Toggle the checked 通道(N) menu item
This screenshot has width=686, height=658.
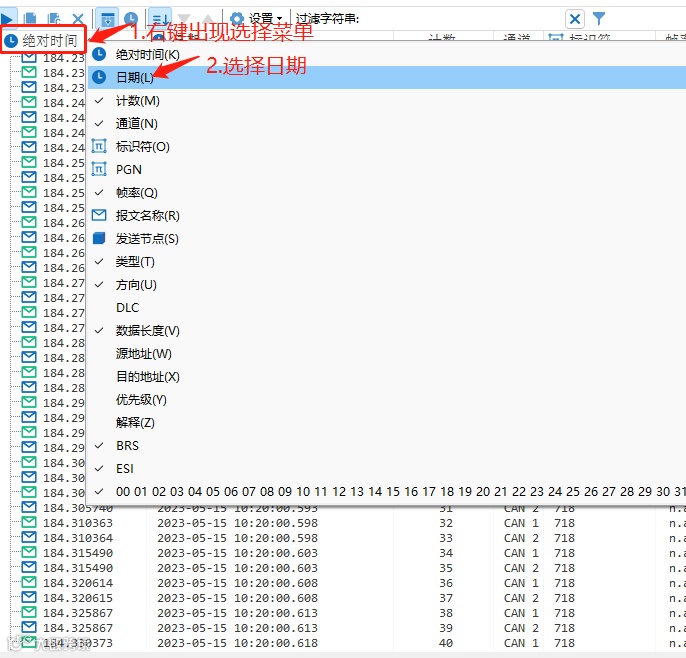[386, 123]
